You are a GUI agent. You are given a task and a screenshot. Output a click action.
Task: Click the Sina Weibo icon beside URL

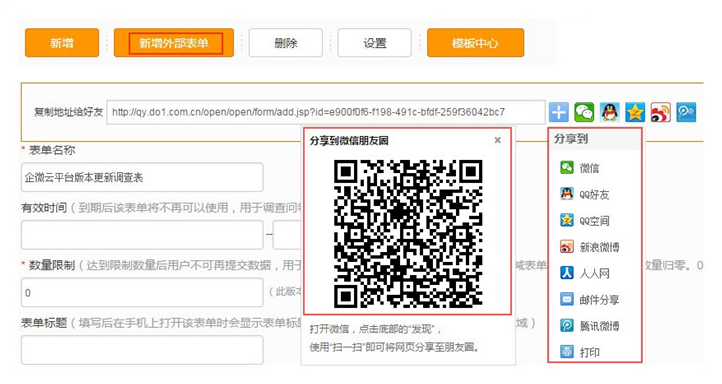point(660,112)
